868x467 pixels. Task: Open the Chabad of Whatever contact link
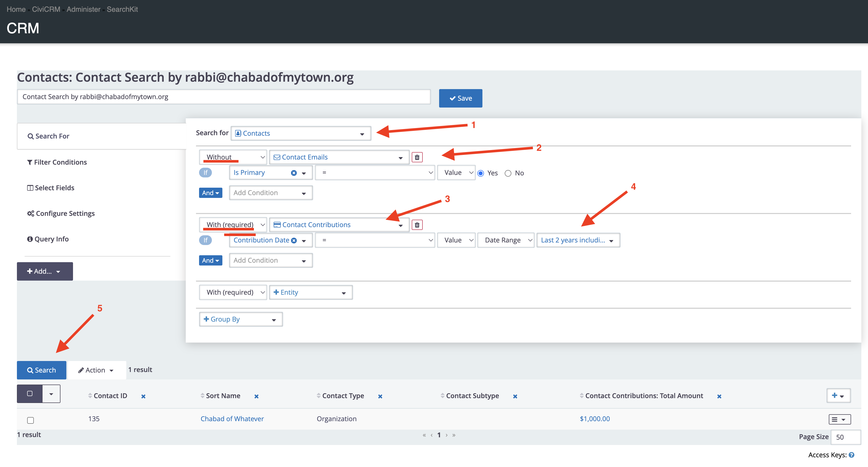(x=232, y=419)
